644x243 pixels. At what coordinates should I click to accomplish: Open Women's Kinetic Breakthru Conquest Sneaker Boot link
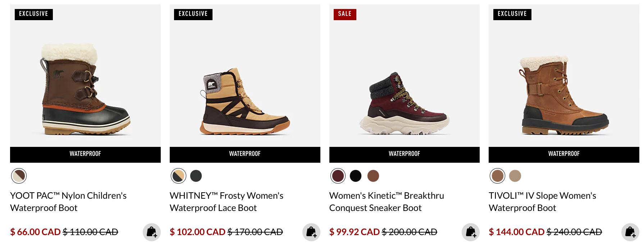click(x=387, y=202)
